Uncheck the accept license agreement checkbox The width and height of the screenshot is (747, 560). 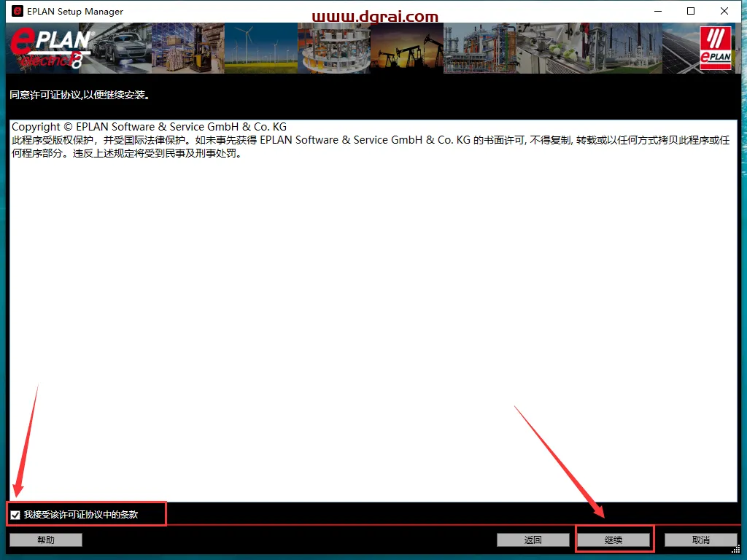(15, 515)
